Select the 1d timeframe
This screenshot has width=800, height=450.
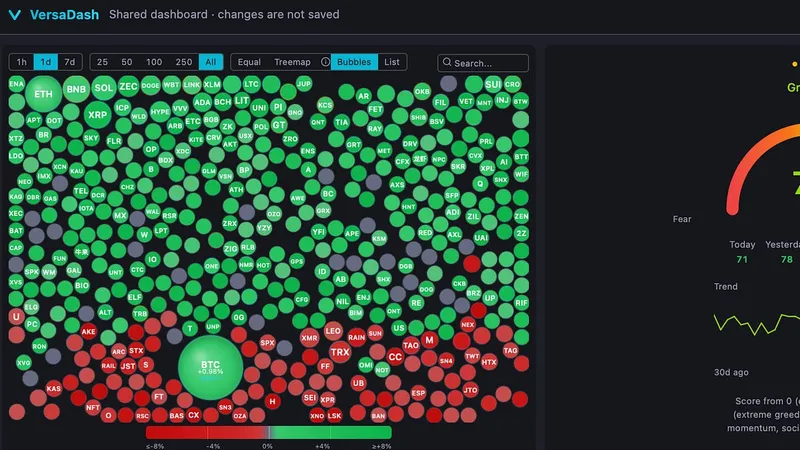(45, 62)
